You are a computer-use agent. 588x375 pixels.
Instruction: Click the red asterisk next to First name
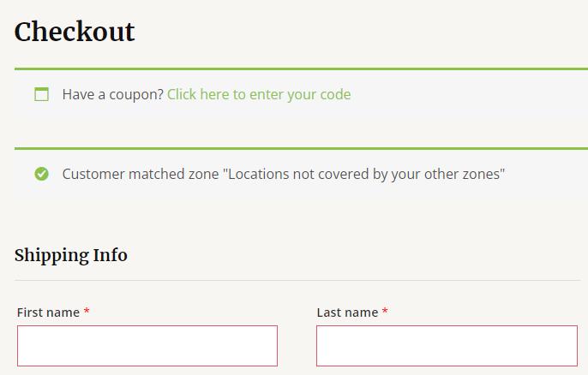pos(87,312)
